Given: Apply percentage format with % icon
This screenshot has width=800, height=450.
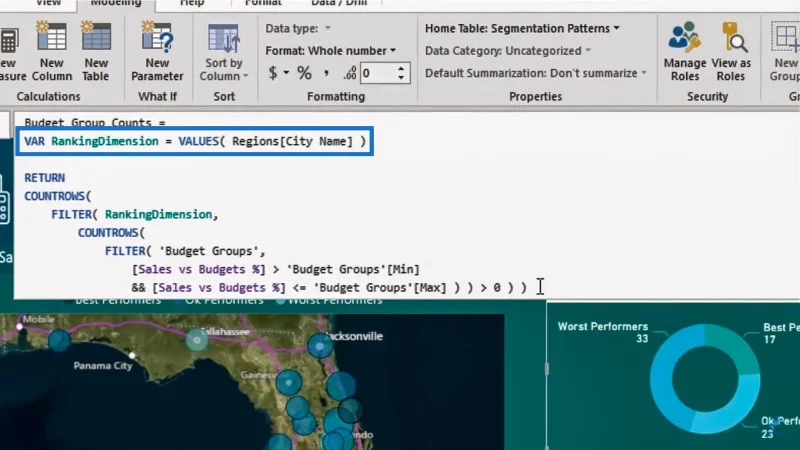Looking at the screenshot, I should [304, 73].
